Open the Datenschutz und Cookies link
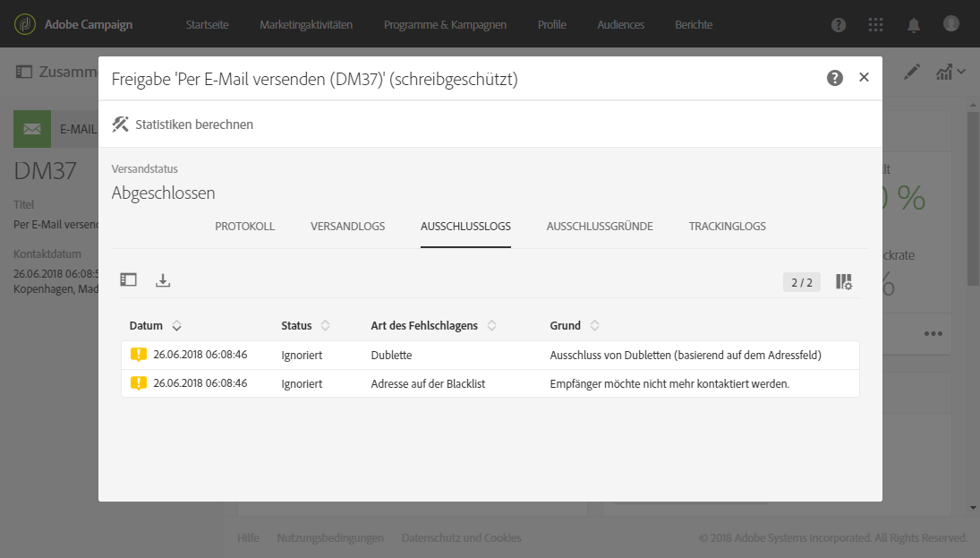Image resolution: width=980 pixels, height=558 pixels. click(x=461, y=538)
